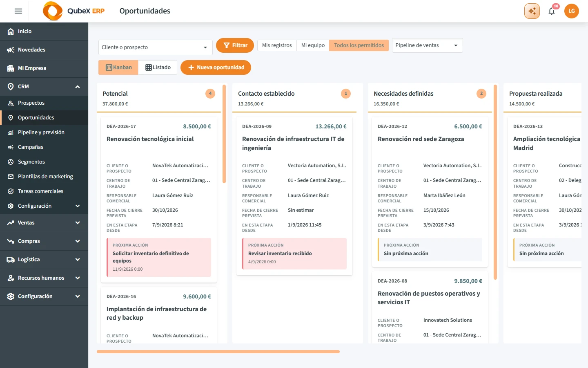Switch to Listado view

coord(158,67)
